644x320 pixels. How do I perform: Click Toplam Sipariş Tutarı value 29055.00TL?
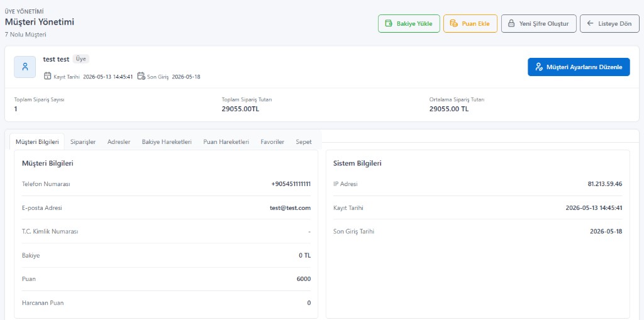240,109
